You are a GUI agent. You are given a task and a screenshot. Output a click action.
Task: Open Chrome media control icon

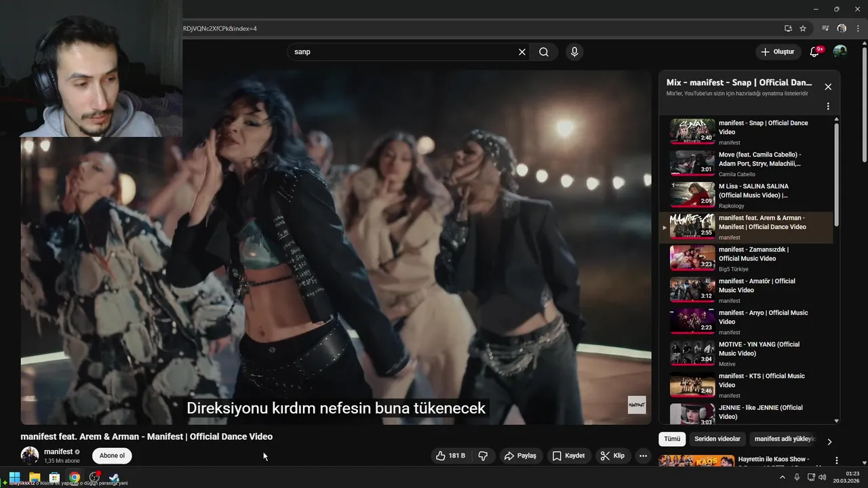click(x=825, y=28)
